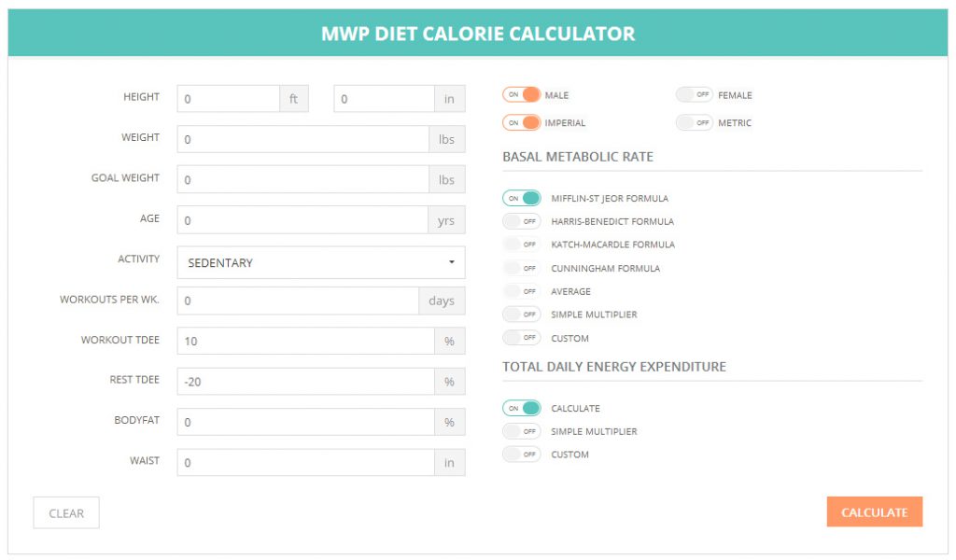The height and width of the screenshot is (560, 956).
Task: Toggle the Mifflin-St Jeor Formula switch
Action: click(521, 198)
